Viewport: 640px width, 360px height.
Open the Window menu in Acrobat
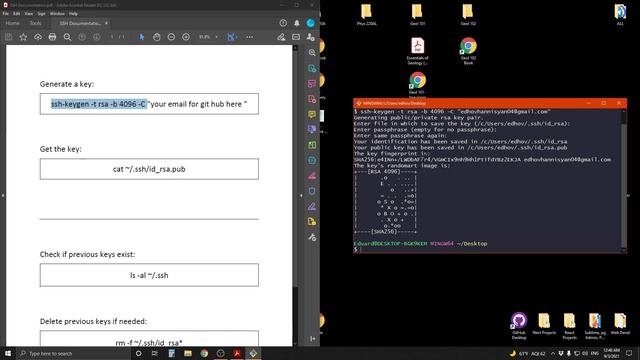[x=57, y=13]
